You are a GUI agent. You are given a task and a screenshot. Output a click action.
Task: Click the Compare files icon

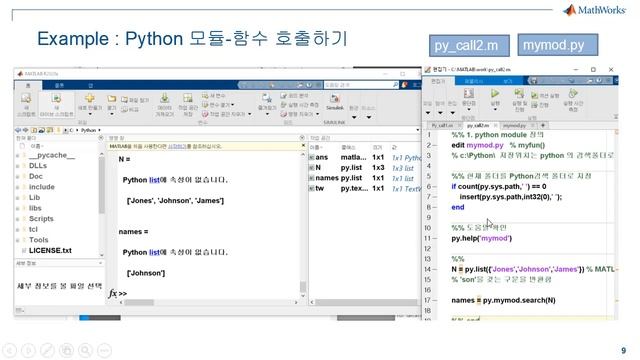tap(125, 109)
